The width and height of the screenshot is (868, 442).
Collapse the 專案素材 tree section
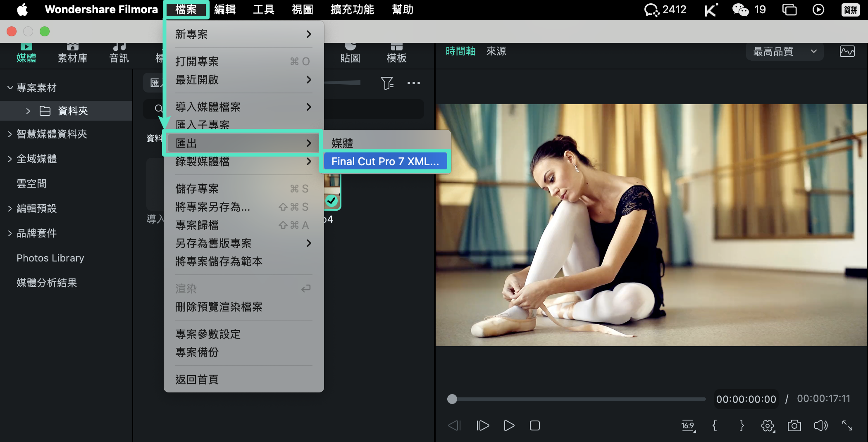pyautogui.click(x=10, y=88)
